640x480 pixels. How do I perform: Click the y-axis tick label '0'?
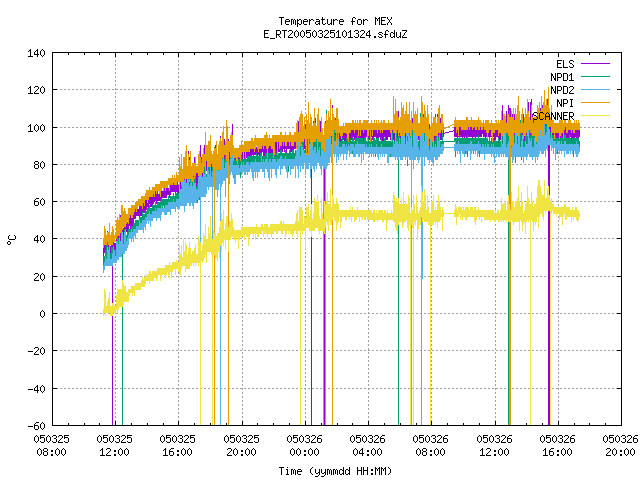tap(42, 314)
